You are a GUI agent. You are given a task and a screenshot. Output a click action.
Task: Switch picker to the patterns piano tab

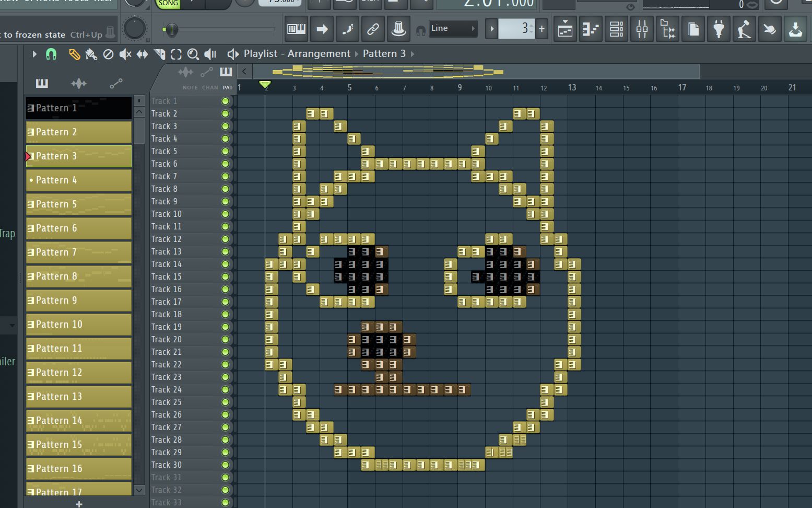coord(42,83)
